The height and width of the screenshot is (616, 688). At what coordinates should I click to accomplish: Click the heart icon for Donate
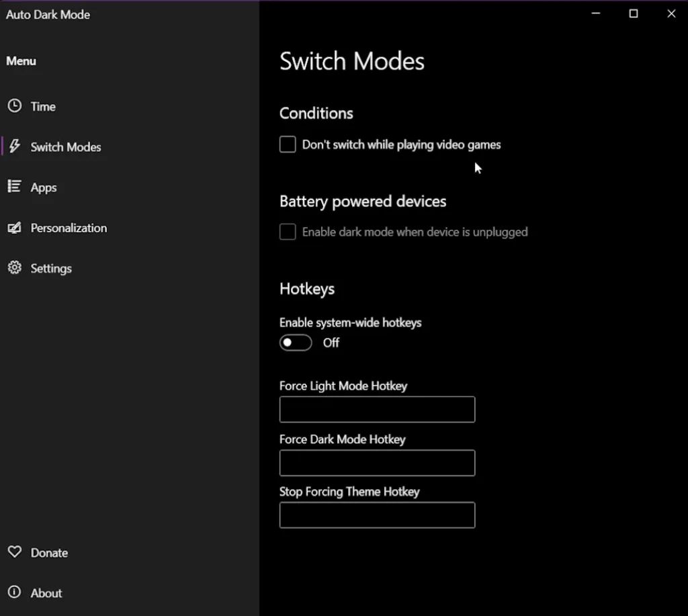click(14, 552)
